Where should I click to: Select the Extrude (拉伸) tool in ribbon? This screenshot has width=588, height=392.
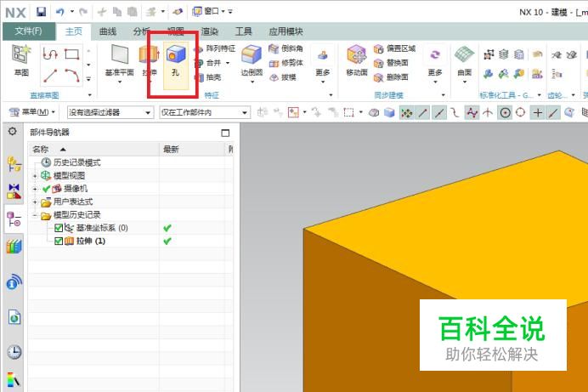(x=150, y=62)
